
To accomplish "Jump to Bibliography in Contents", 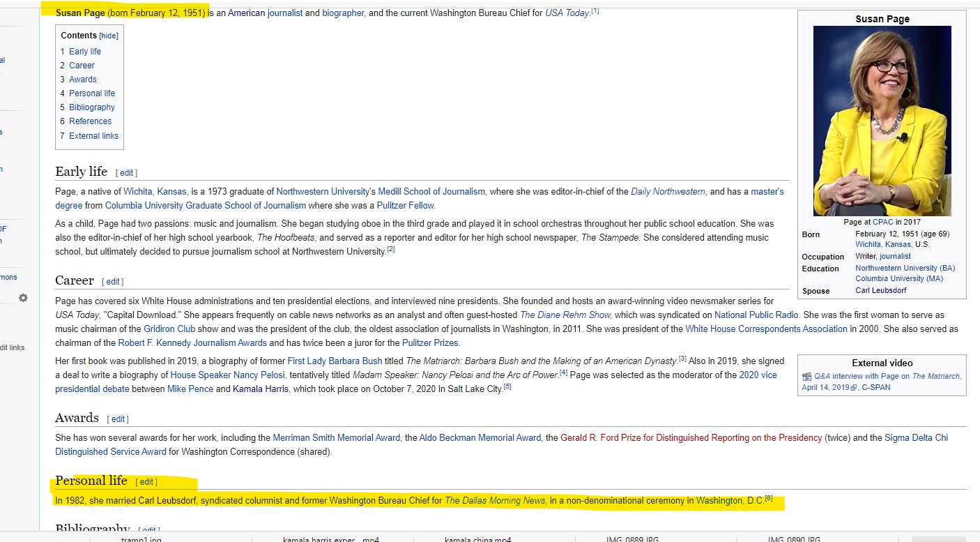I will tap(92, 107).
